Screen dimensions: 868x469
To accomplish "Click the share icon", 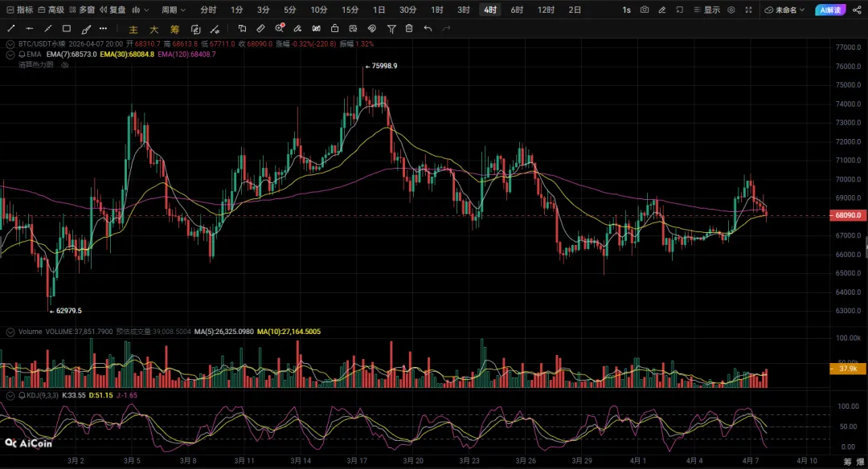I will [x=857, y=10].
